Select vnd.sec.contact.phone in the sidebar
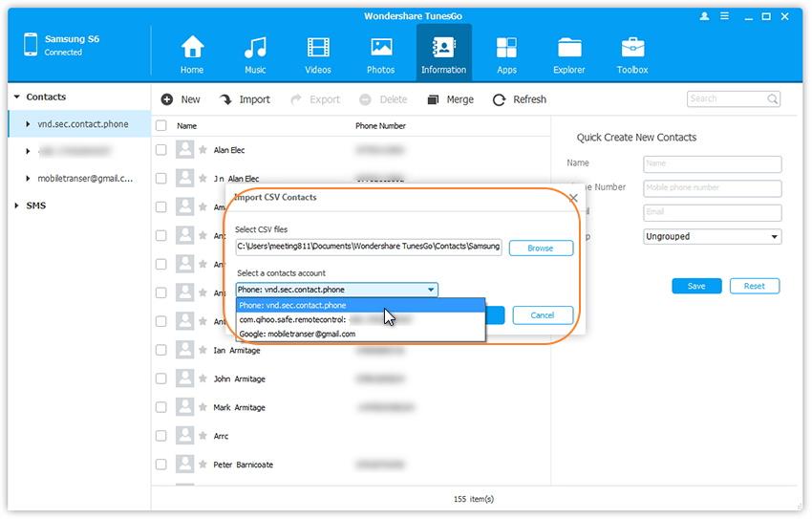The image size is (812, 519). 82,124
